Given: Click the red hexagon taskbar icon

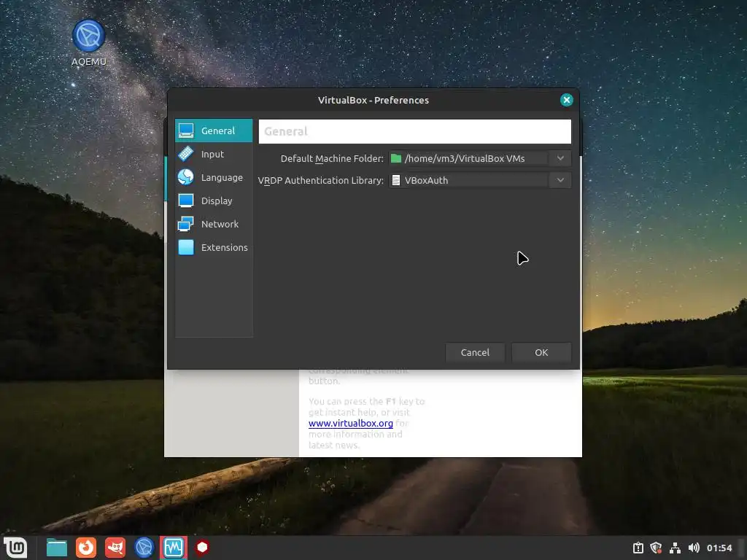Looking at the screenshot, I should click(x=203, y=548).
